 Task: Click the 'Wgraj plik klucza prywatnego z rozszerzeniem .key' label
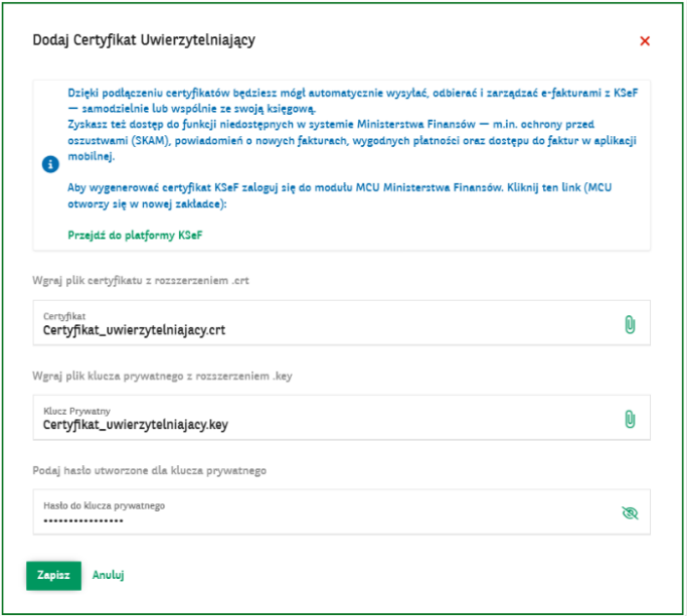point(163,377)
